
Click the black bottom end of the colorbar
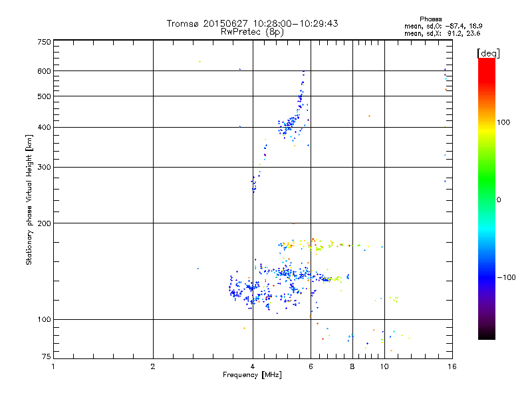[486, 336]
